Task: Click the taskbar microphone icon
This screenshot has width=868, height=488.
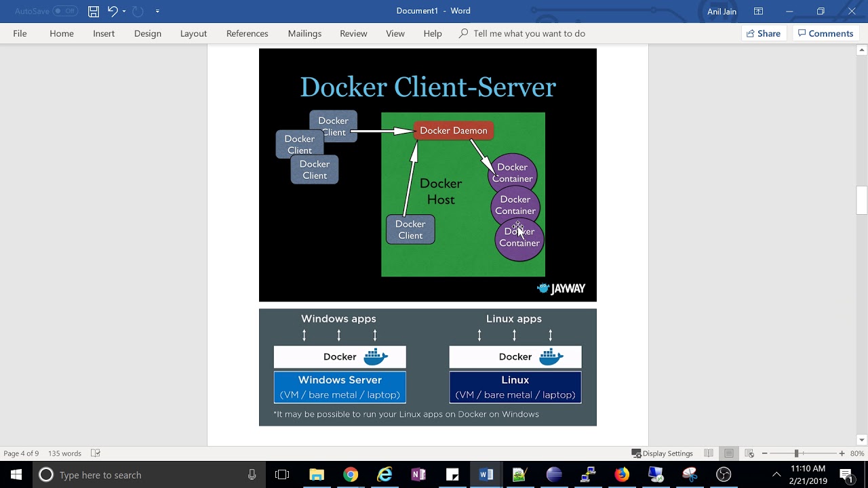Action: [252, 474]
